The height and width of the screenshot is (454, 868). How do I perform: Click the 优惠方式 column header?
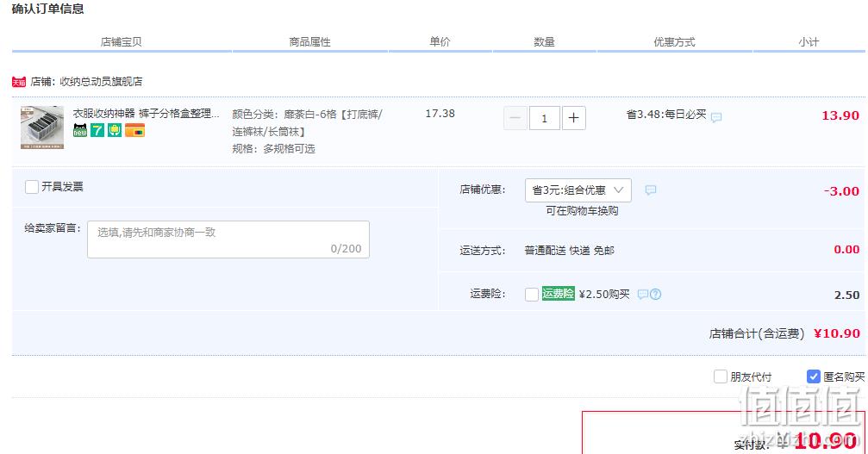(x=674, y=42)
